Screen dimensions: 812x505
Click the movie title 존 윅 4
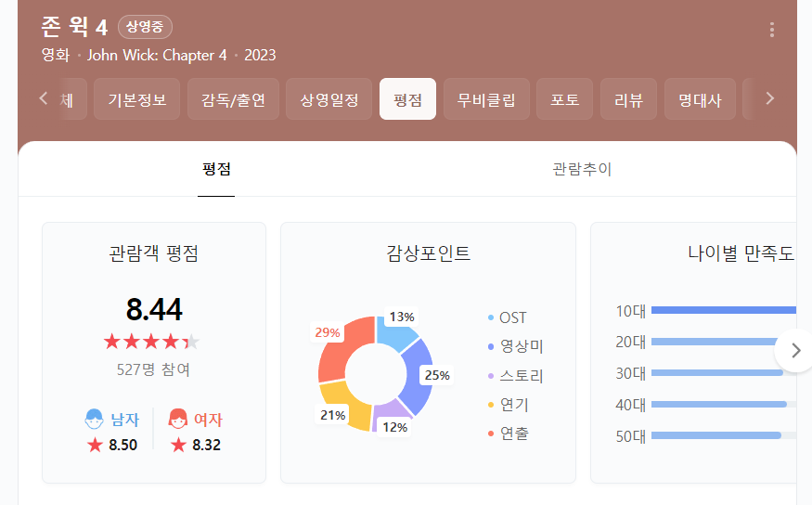74,26
